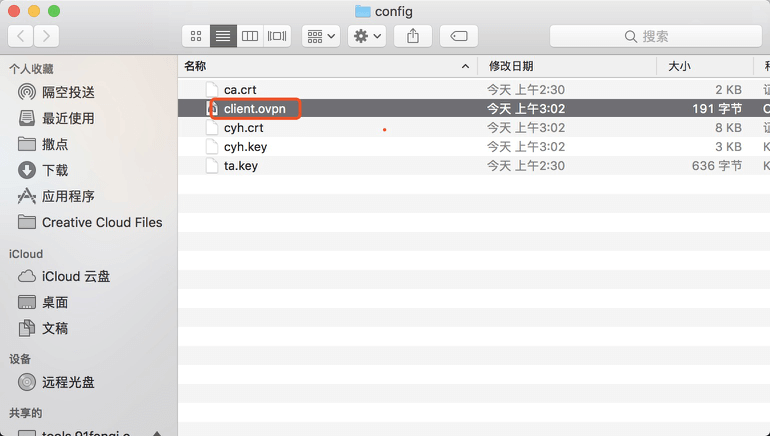Sort by 大小 column header
Screen dimensions: 770x436
tap(679, 66)
